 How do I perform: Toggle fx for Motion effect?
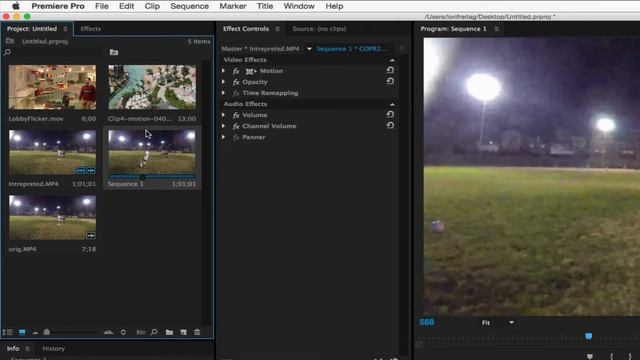(x=236, y=71)
